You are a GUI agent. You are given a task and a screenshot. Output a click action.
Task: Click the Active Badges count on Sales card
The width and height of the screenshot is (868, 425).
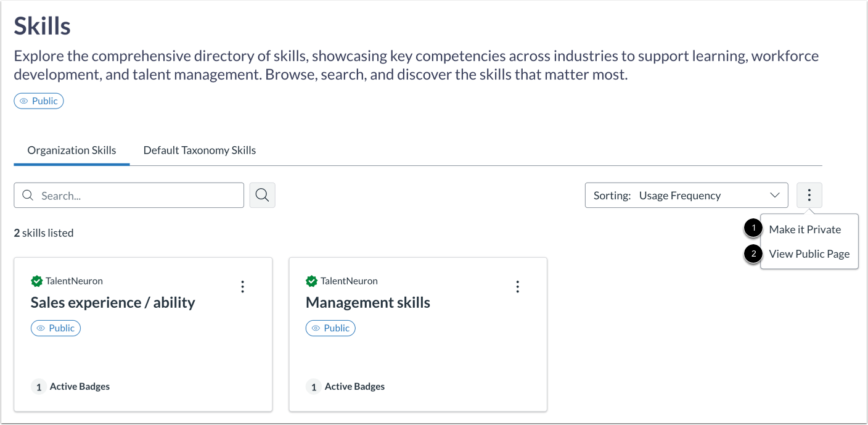click(x=39, y=387)
